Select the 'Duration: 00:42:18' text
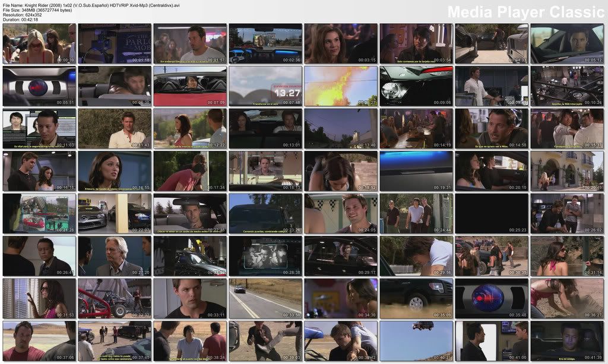The image size is (608, 364). pyautogui.click(x=20, y=20)
